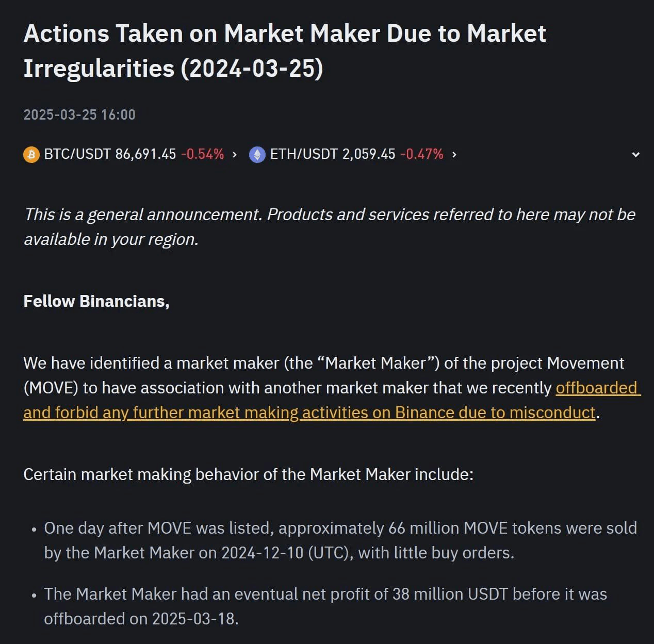Image resolution: width=654 pixels, height=644 pixels.
Task: Click the bullet about 66 million MOVE tokens
Action: click(340, 540)
